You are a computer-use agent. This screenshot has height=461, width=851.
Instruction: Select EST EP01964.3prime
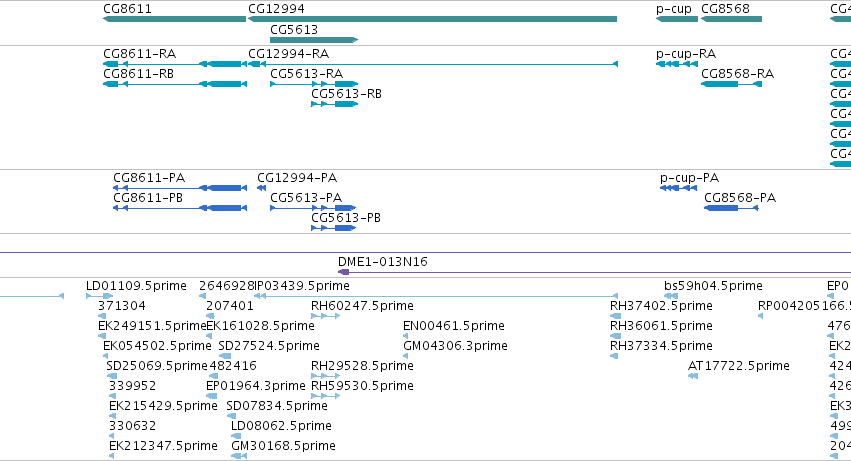click(x=256, y=386)
